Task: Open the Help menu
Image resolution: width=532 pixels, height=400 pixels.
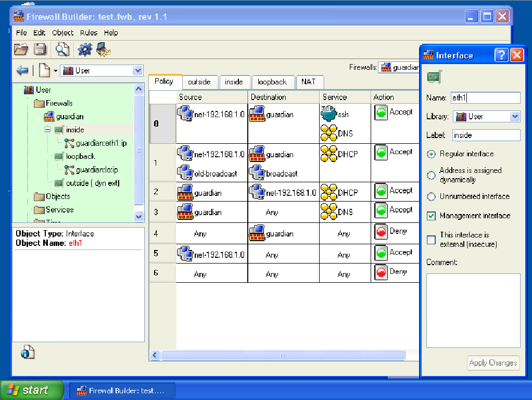Action: pos(111,33)
